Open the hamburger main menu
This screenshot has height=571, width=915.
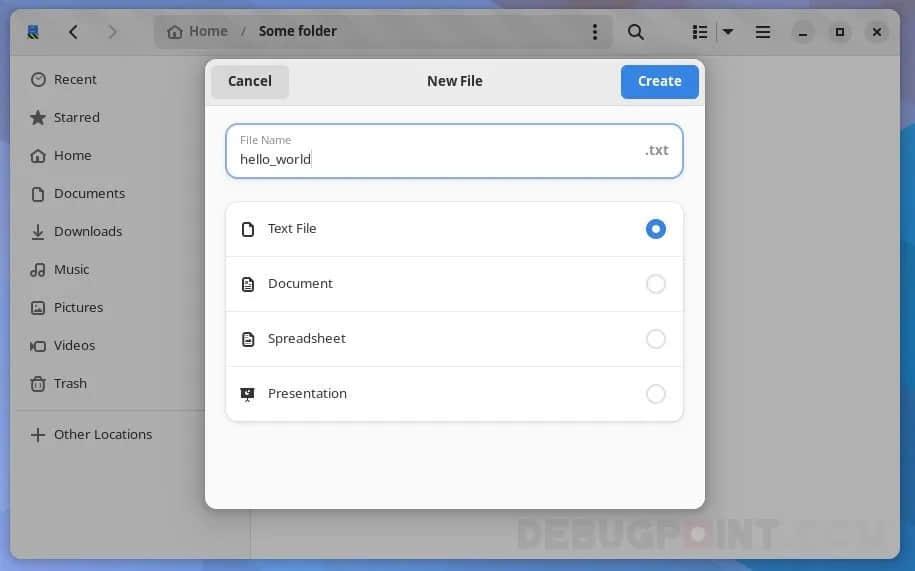[x=763, y=32]
